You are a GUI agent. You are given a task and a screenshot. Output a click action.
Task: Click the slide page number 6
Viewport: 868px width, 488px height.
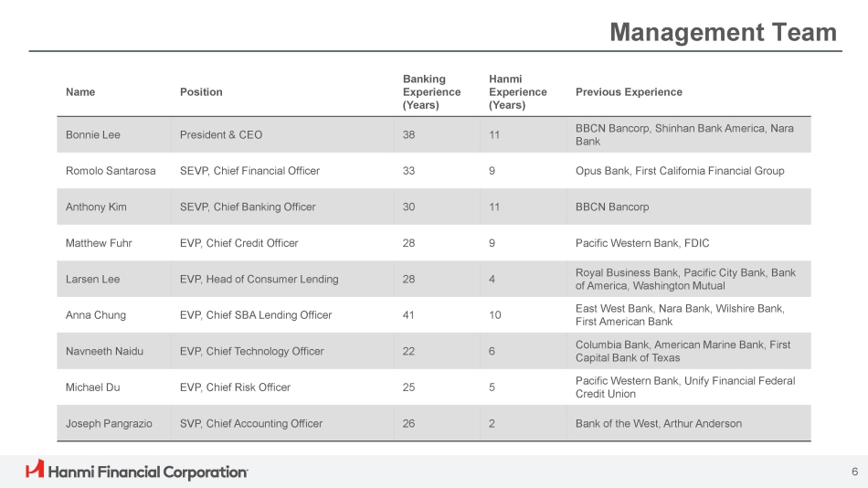tap(854, 472)
